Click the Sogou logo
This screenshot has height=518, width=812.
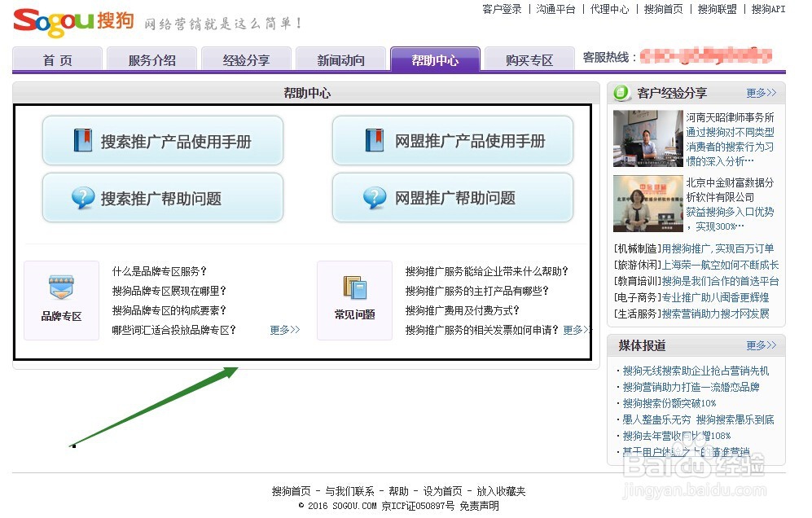click(73, 22)
